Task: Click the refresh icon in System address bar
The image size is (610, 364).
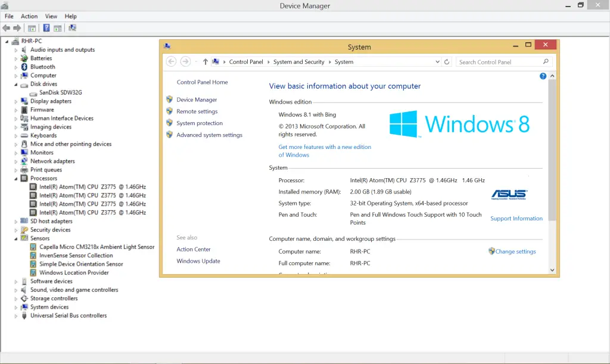Action: [447, 62]
